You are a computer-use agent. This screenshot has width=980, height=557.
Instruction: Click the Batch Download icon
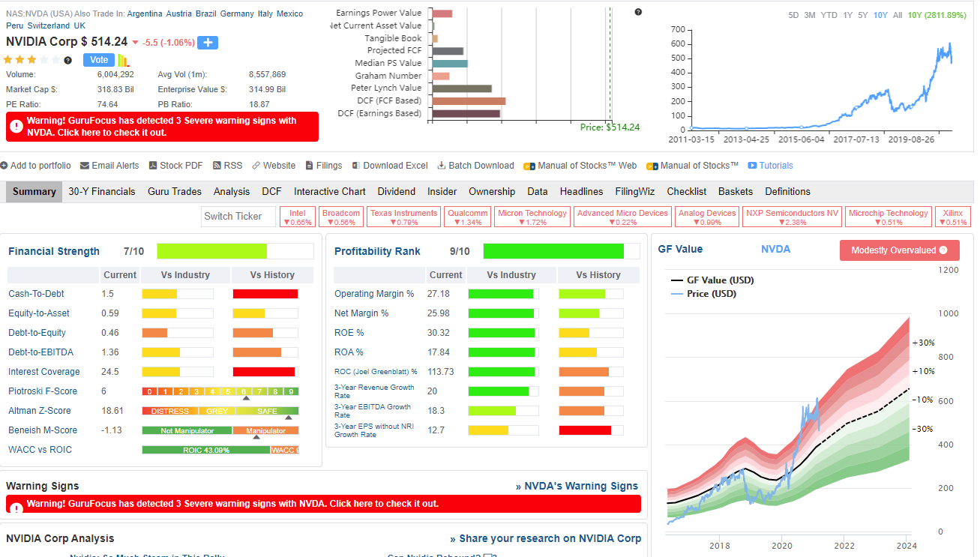(442, 166)
